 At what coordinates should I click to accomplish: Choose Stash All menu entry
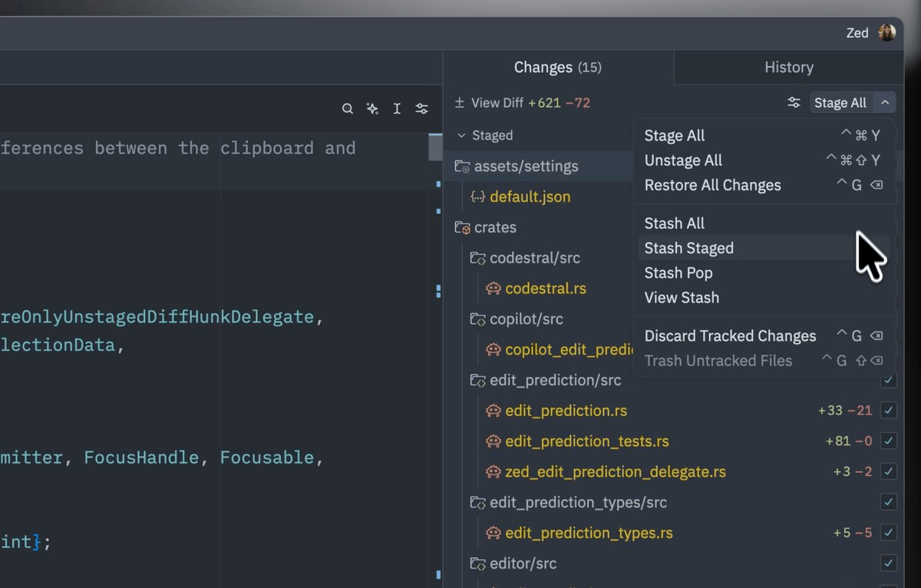pos(764,223)
